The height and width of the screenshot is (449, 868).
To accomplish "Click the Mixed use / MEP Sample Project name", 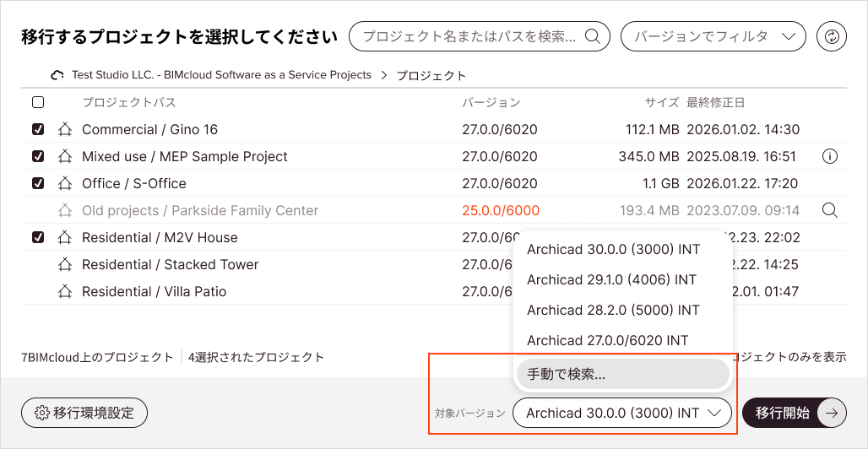I will pos(185,157).
